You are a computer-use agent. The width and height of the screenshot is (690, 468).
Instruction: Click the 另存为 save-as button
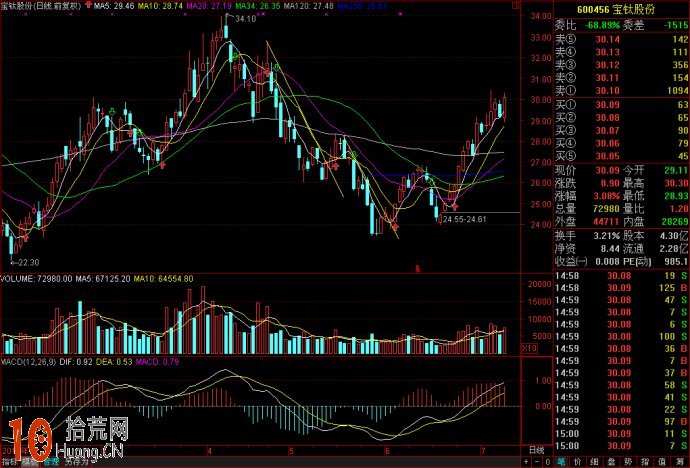(77, 462)
